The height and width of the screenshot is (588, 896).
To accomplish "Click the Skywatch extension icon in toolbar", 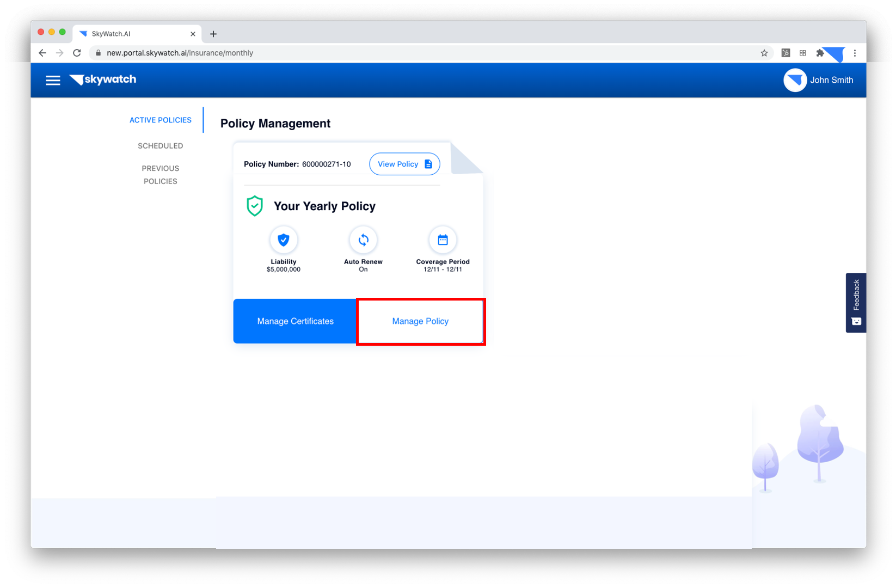I will [x=834, y=54].
